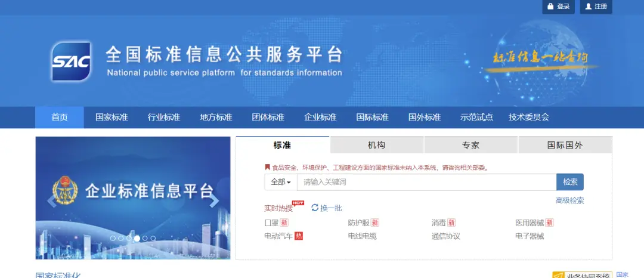Click the user icon beside 注册

pos(588,7)
